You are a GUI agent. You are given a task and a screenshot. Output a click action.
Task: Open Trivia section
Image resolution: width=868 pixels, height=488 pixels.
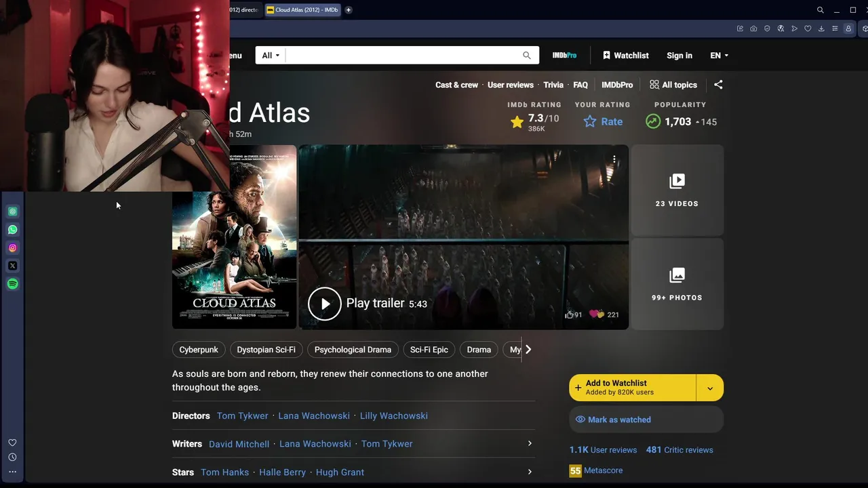553,85
